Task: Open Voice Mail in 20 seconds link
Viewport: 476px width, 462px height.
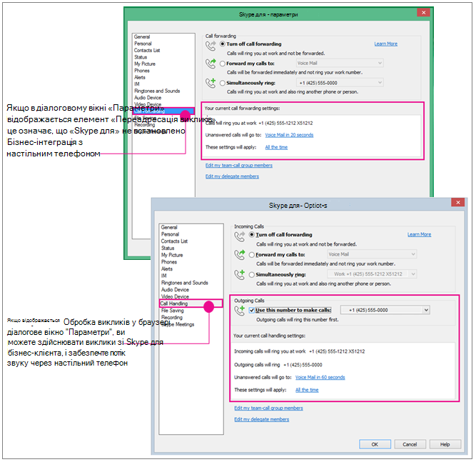Action: [289, 135]
